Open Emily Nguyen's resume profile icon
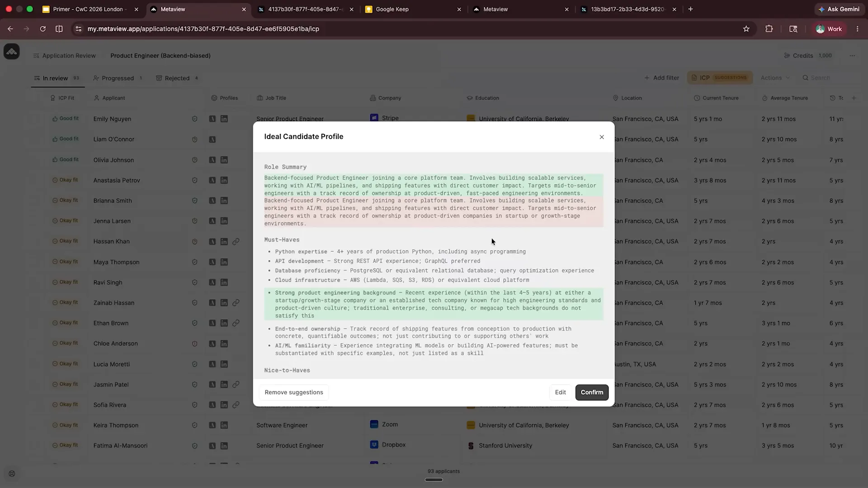868x488 pixels. click(212, 119)
